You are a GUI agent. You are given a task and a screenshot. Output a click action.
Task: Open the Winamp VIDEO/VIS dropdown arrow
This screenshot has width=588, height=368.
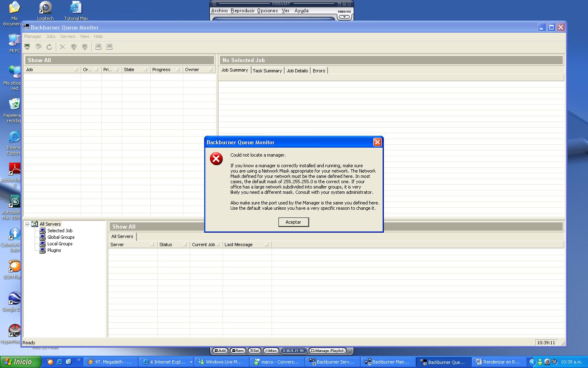click(344, 17)
